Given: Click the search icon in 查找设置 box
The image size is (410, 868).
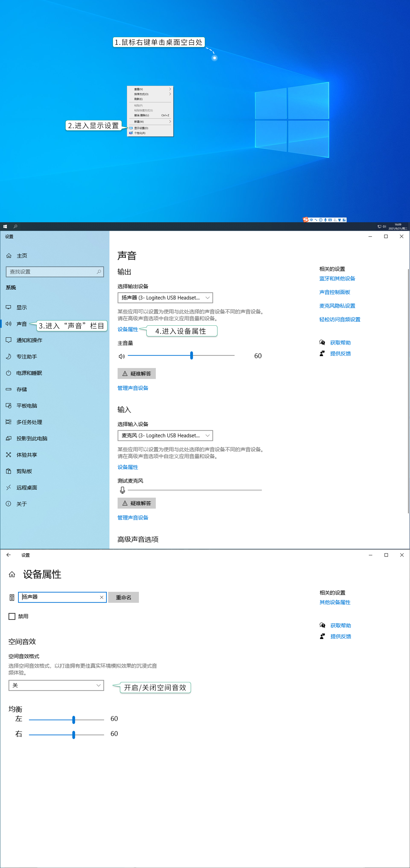Looking at the screenshot, I should [99, 272].
